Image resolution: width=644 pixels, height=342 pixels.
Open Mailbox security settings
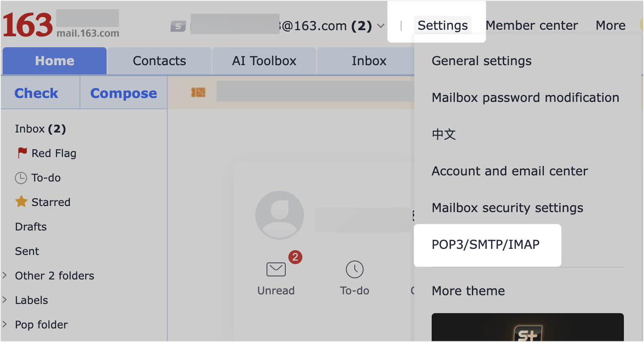pos(507,208)
